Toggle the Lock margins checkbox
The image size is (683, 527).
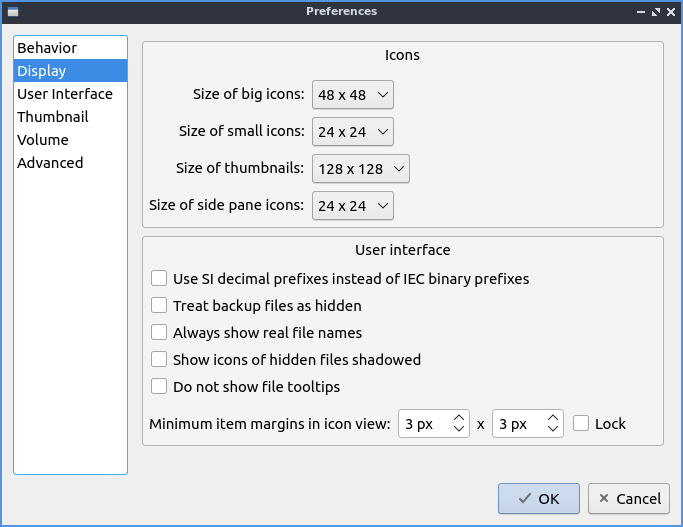(x=581, y=424)
